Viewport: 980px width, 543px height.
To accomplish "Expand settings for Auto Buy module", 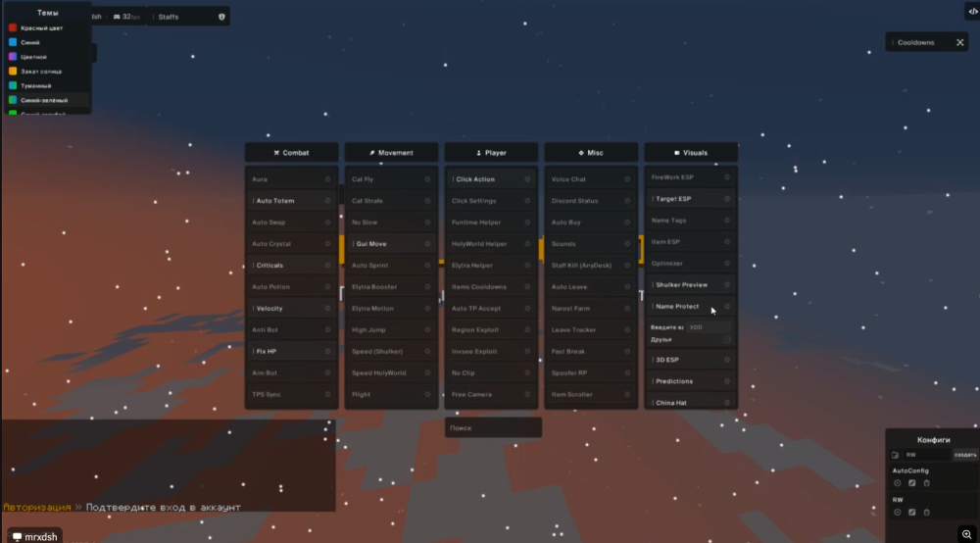I will click(627, 222).
